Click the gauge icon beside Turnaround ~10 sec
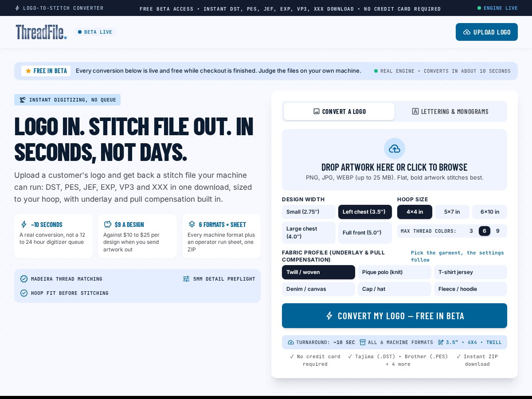 (x=291, y=342)
